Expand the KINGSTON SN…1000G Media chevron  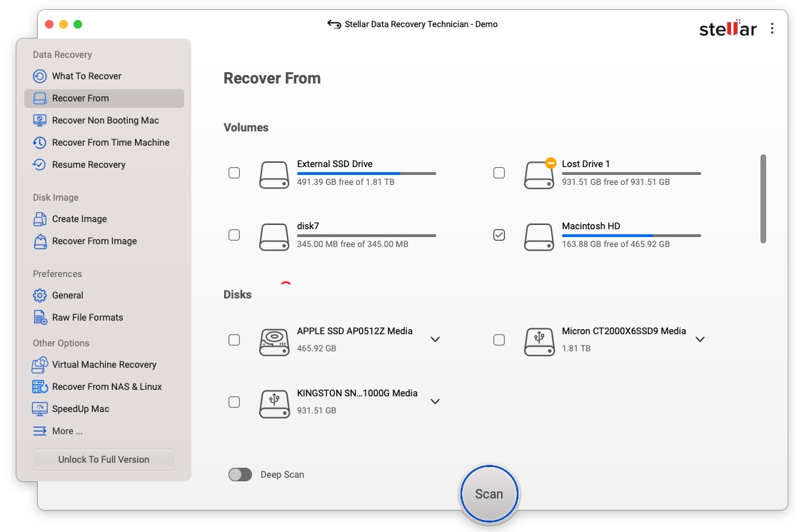coord(436,402)
